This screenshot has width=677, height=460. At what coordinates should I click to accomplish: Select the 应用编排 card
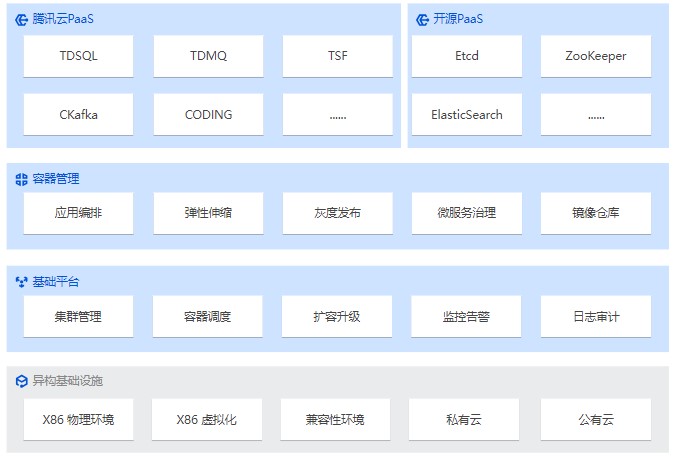[x=78, y=213]
